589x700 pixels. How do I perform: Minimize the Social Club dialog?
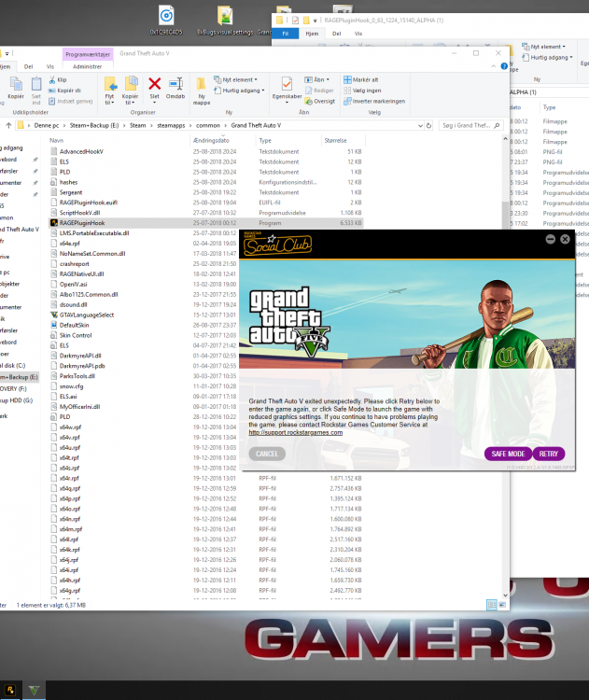point(550,239)
